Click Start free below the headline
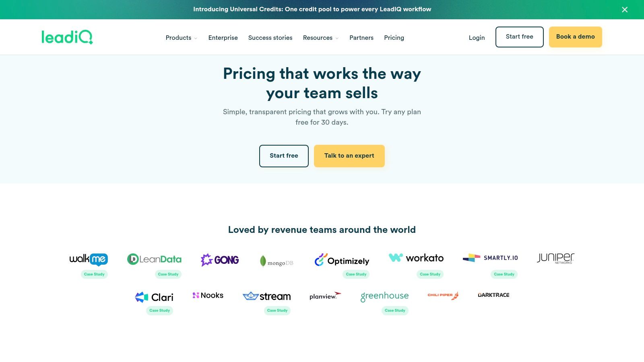This screenshot has width=644, height=362. (x=284, y=156)
